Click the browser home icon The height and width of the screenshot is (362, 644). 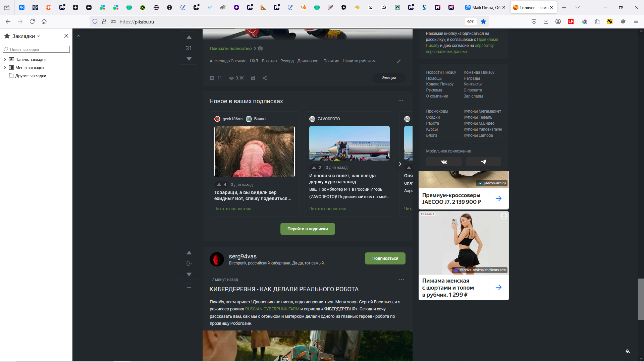pos(44,22)
